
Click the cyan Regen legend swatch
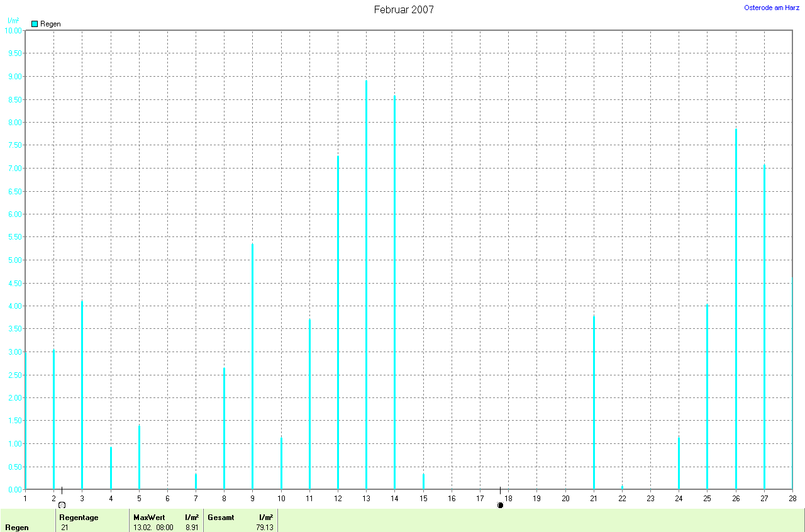click(x=35, y=24)
